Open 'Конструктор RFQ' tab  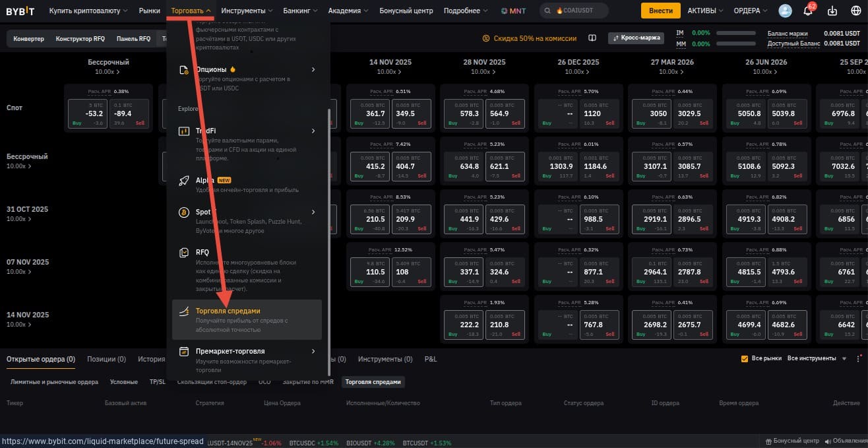click(80, 39)
